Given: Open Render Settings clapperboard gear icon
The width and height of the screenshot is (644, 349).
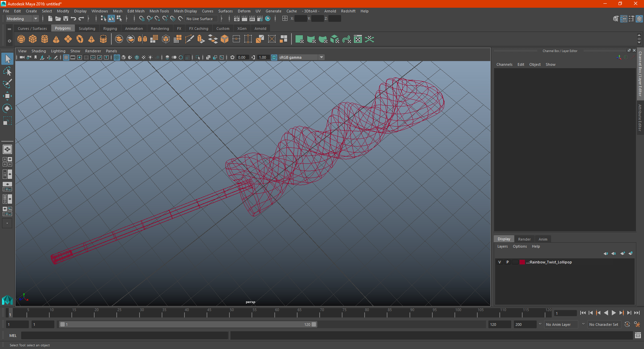Looking at the screenshot, I should point(260,19).
